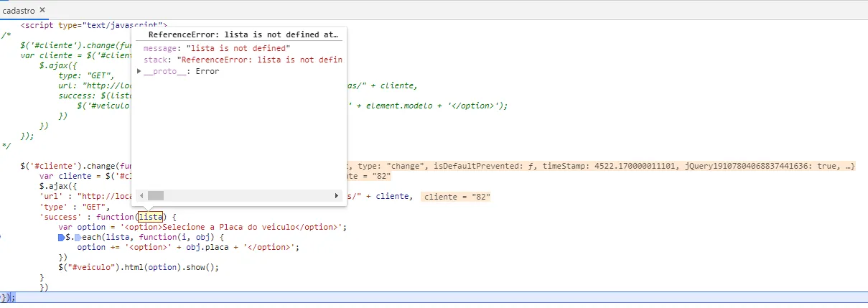Click the script type="text/javascript" tag line
Image resolution: width=868 pixels, height=308 pixels.
point(93,25)
